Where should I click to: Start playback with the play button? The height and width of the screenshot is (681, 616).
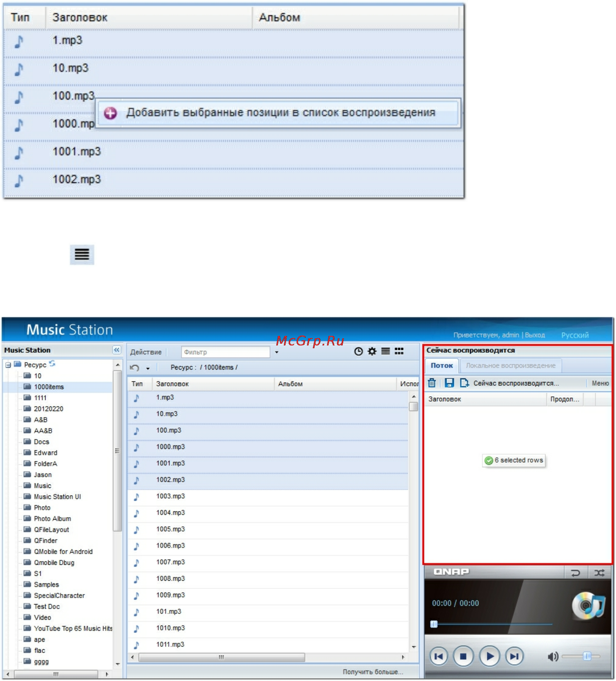pyautogui.click(x=490, y=657)
